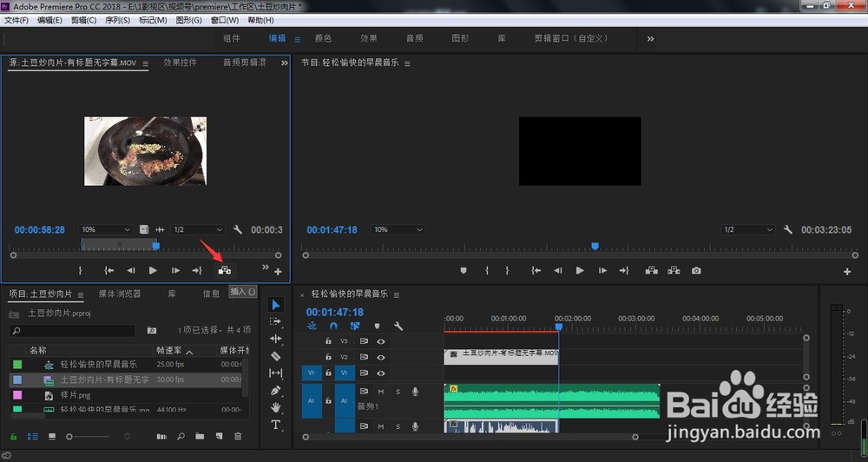This screenshot has width=868, height=462.
Task: Toggle Snap magnet in timeline
Action: pyautogui.click(x=333, y=327)
